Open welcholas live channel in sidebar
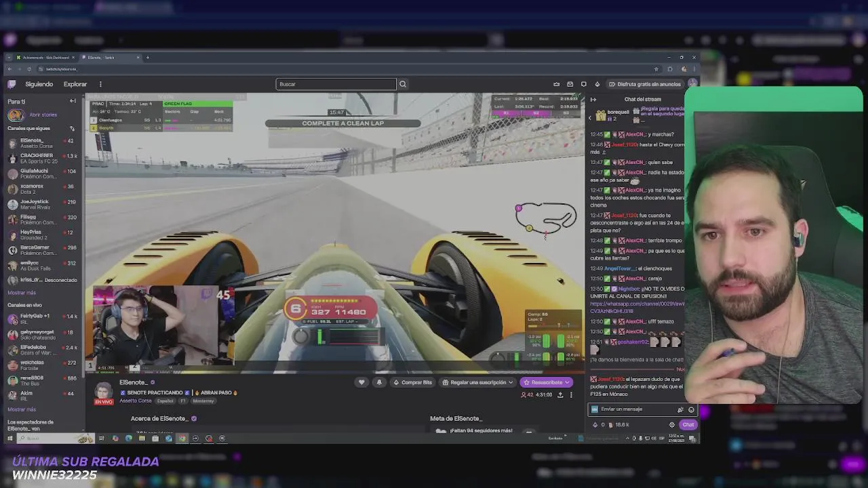Screen dimensions: 868x488 point(42,365)
